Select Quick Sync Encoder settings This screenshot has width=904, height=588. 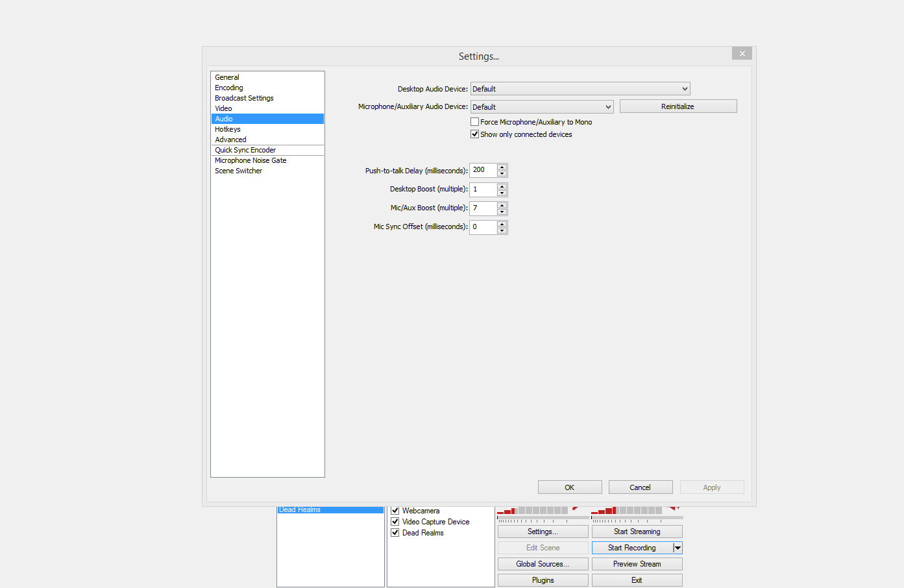coord(267,150)
